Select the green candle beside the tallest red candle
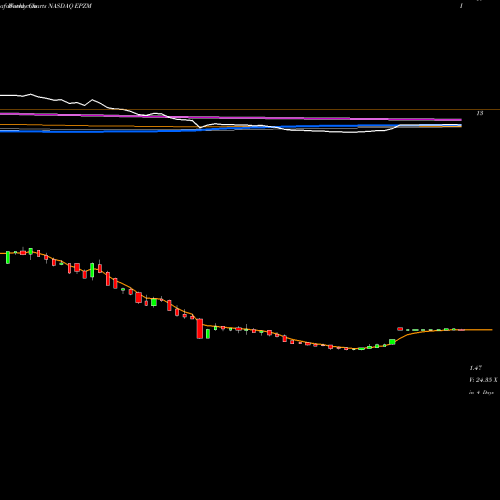 click(x=208, y=334)
